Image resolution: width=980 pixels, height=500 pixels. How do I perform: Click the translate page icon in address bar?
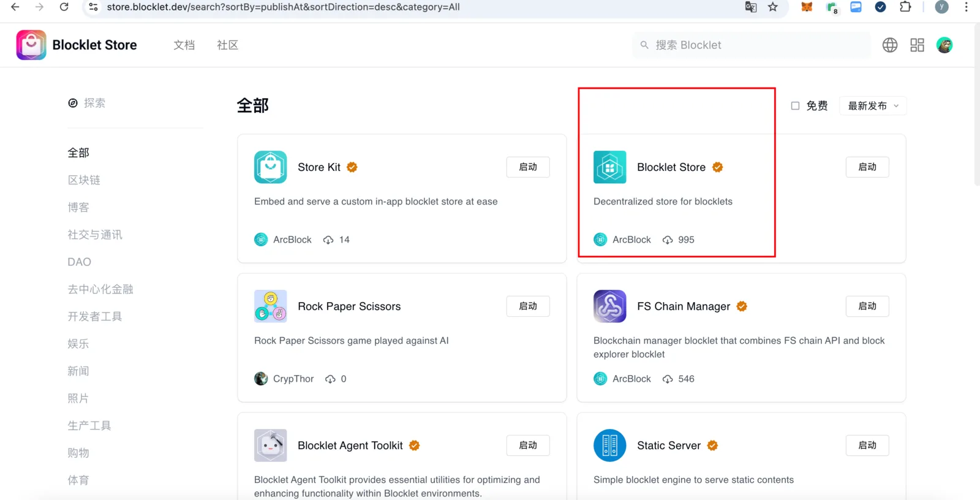pyautogui.click(x=751, y=7)
